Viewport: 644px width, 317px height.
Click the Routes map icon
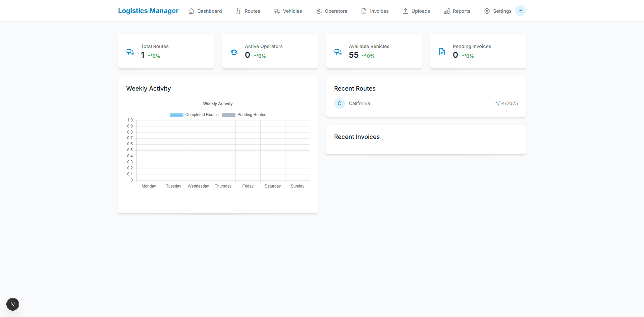(238, 11)
